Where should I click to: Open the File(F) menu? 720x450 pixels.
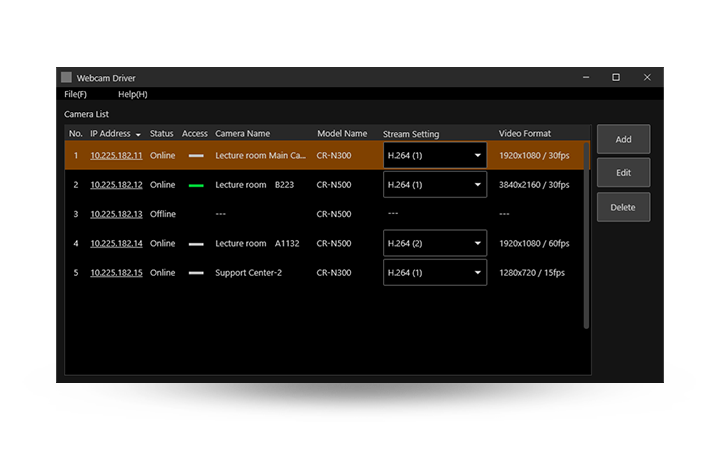[75, 94]
